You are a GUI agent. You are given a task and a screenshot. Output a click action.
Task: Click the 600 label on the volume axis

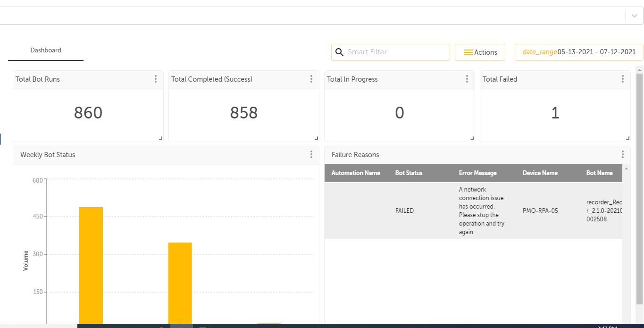pyautogui.click(x=37, y=180)
